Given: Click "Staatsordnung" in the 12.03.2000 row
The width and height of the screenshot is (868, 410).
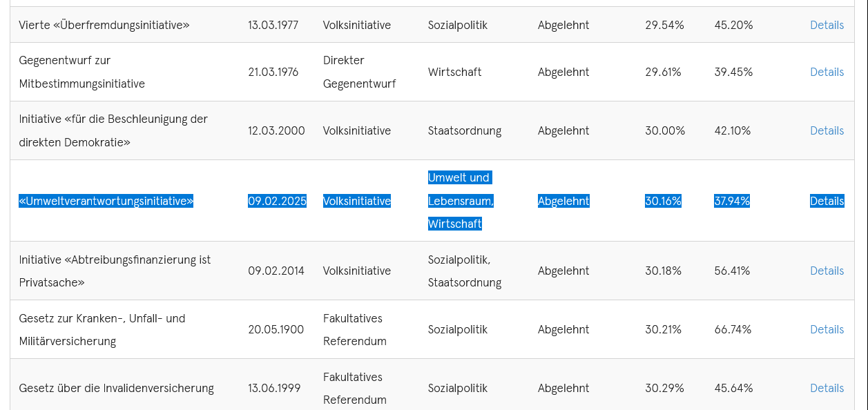Looking at the screenshot, I should point(465,130).
